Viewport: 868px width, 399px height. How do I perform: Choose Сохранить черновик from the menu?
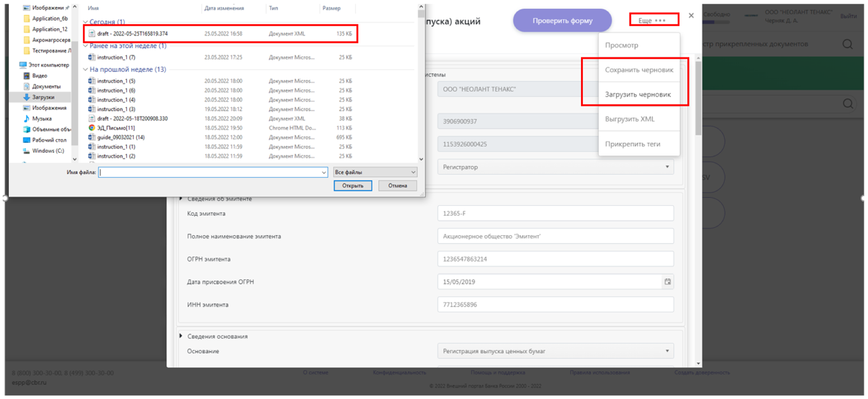(639, 70)
